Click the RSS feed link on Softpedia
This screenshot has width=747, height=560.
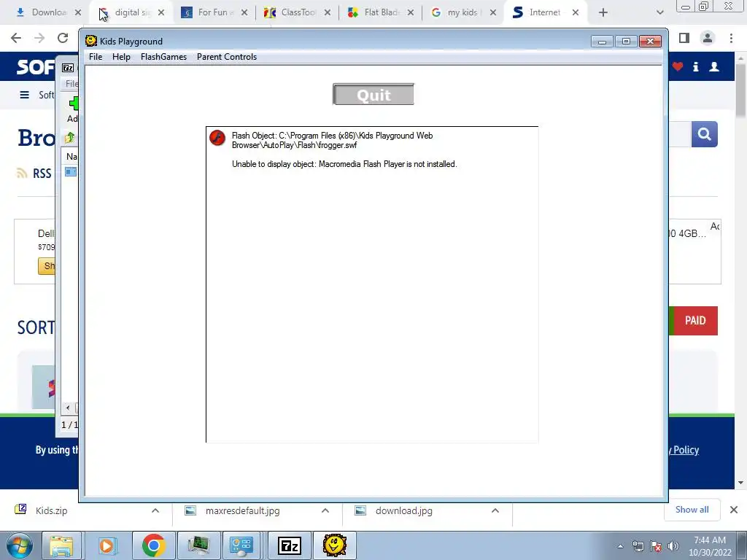[x=34, y=174]
